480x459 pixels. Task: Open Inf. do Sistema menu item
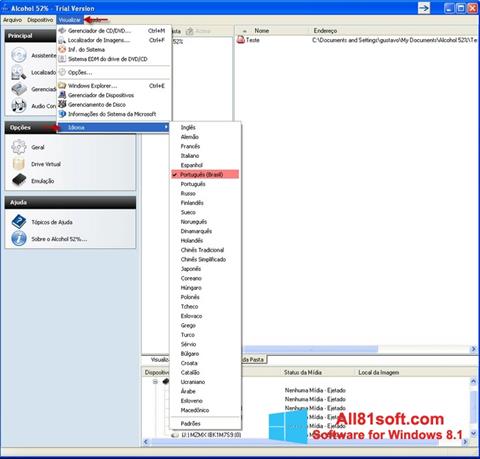coord(113,49)
